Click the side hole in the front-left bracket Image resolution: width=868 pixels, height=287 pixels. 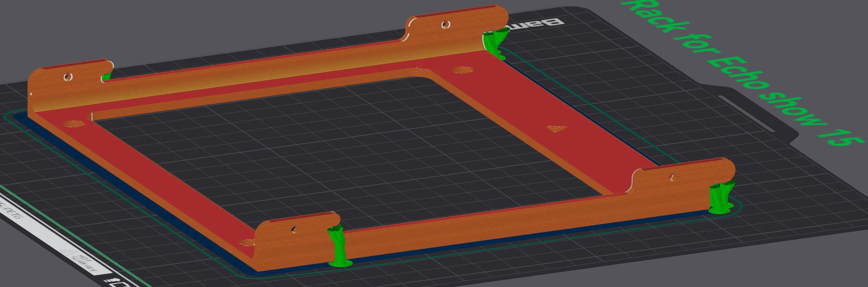pos(294,229)
